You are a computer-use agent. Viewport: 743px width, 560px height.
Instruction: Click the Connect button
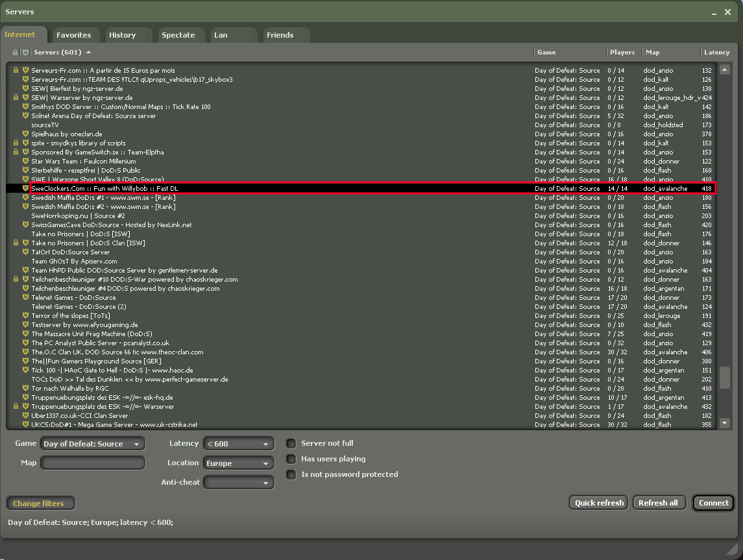pyautogui.click(x=714, y=503)
